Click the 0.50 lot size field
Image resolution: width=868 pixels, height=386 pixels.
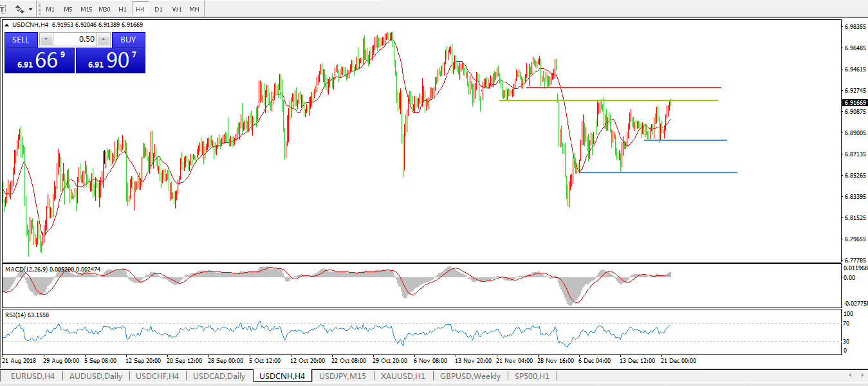[75, 39]
